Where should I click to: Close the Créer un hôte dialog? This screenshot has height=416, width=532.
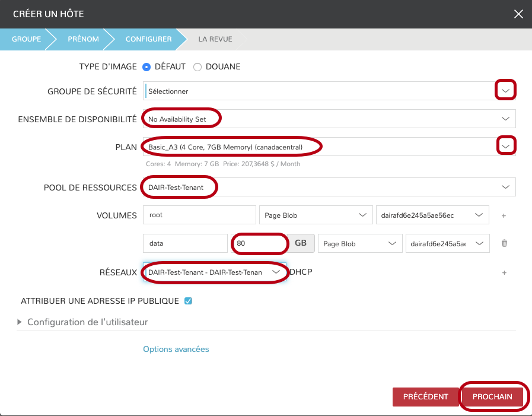click(518, 14)
